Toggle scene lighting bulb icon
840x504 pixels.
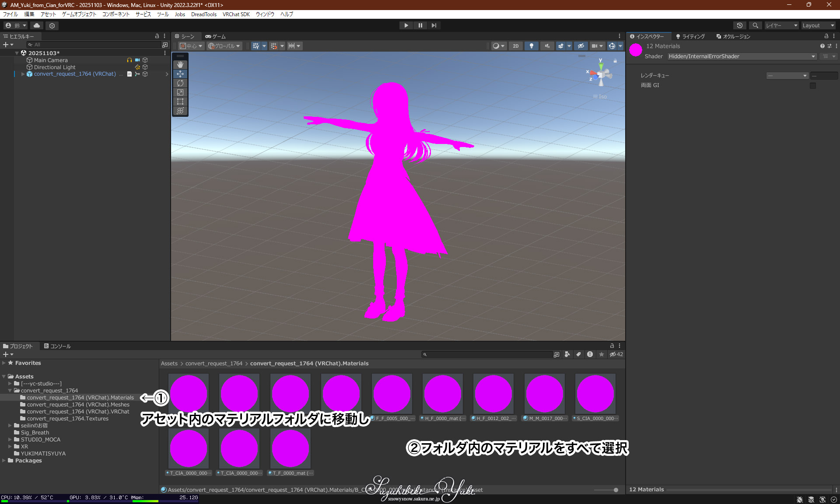531,46
